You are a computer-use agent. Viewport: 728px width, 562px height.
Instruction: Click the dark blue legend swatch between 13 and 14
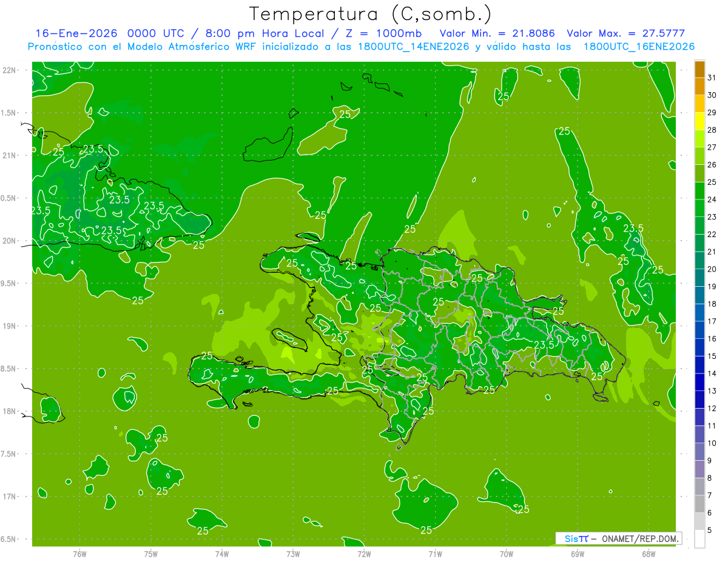pyautogui.click(x=699, y=383)
